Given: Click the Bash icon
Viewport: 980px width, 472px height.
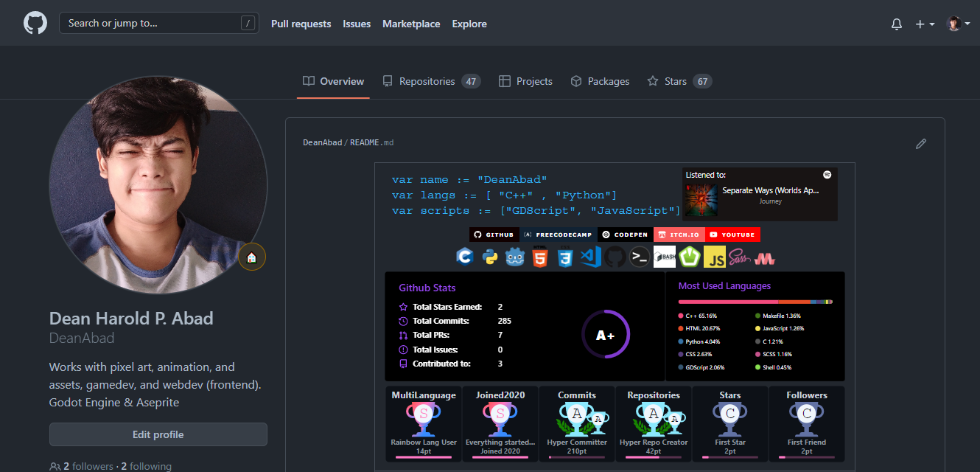Looking at the screenshot, I should pos(665,257).
